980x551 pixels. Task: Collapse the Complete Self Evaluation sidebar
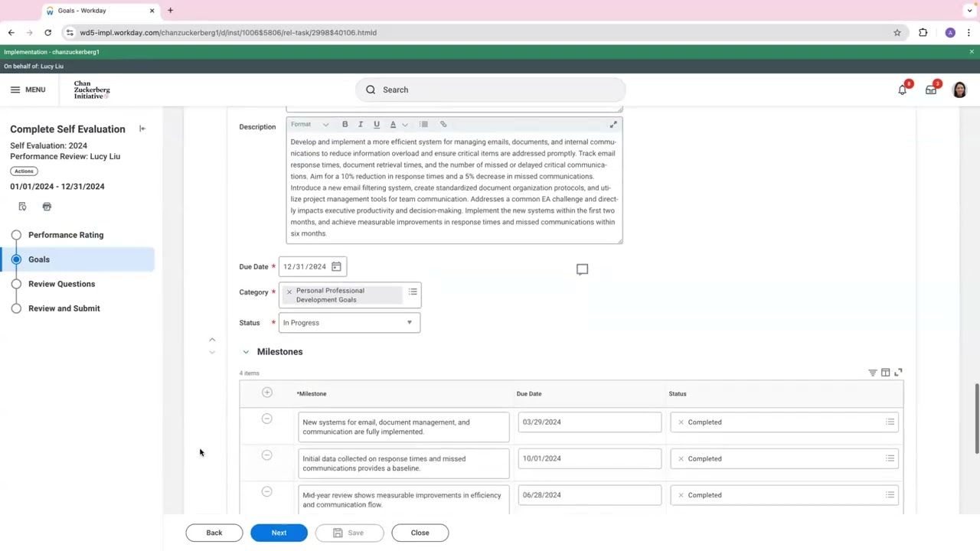coord(142,129)
